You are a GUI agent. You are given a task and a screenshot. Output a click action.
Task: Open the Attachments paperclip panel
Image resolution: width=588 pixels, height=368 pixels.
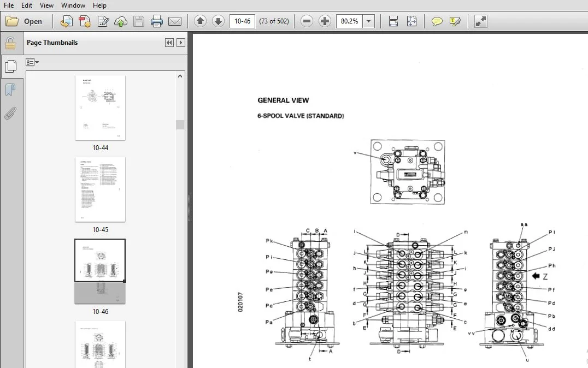point(10,113)
